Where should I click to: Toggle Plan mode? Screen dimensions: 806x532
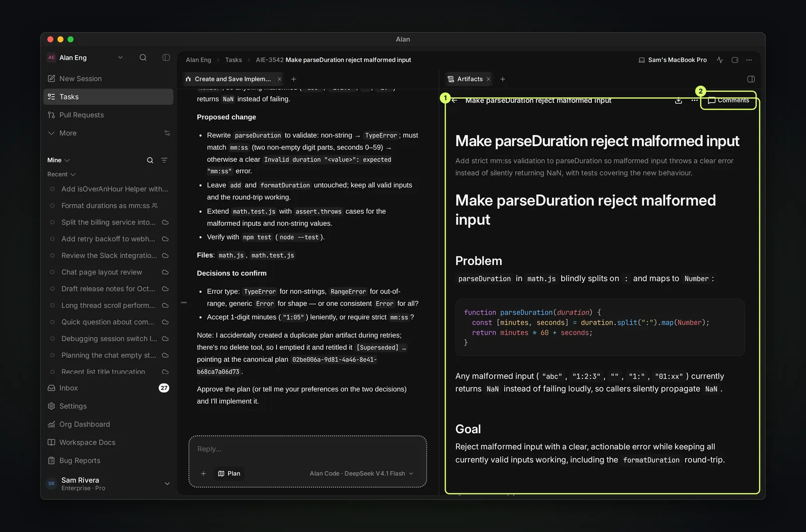point(229,474)
